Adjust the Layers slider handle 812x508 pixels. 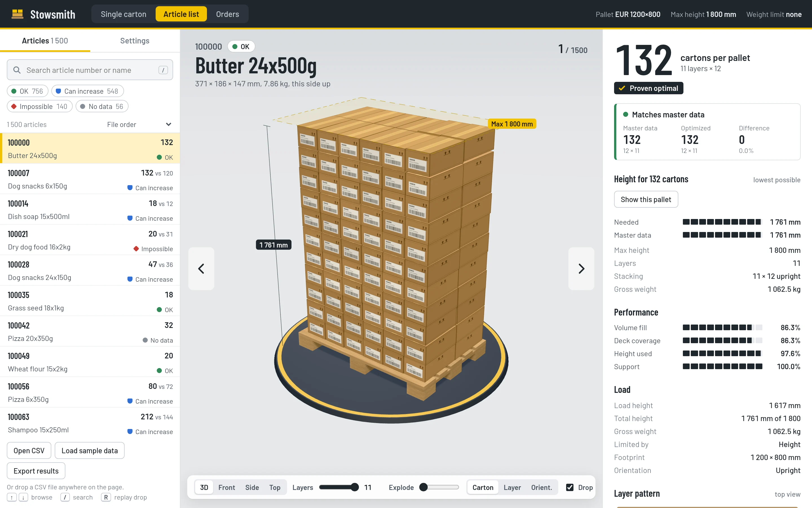click(x=355, y=487)
